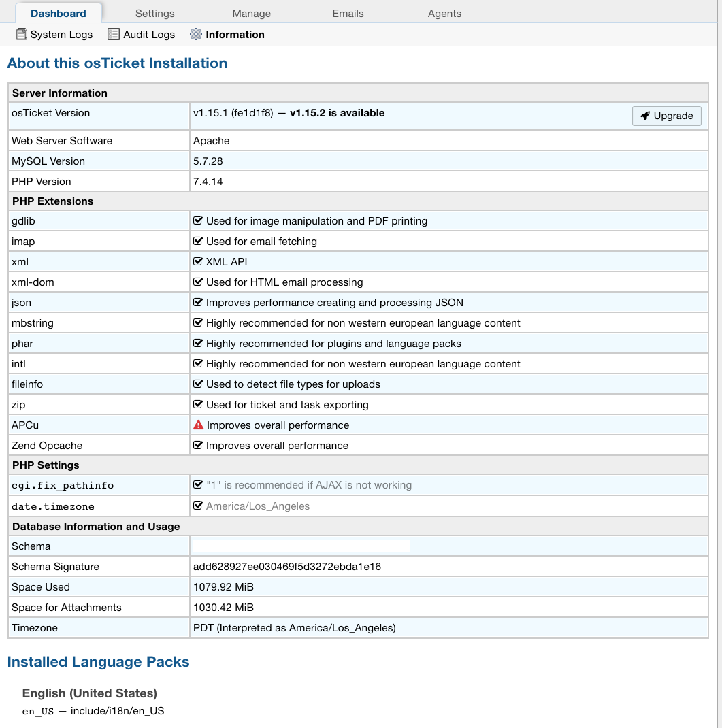Click 'Database Information and Usage' section header
The image size is (722, 728).
pyautogui.click(x=96, y=527)
